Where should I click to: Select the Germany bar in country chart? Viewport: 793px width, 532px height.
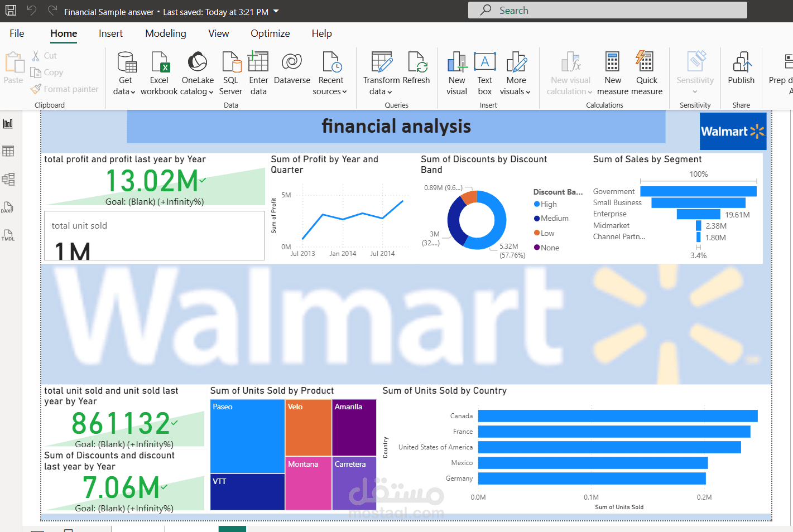[x=592, y=478]
